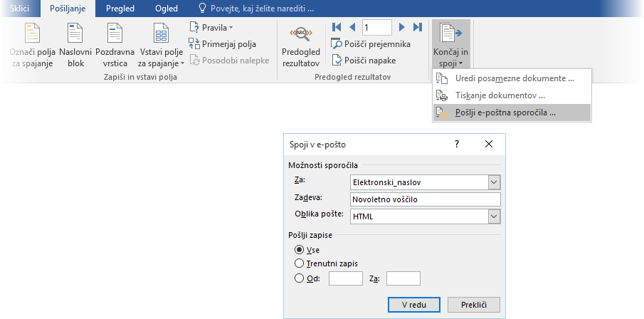644x319 pixels.
Task: Choose Pošlji e-poštna sporočila menu item
Action: pos(512,113)
